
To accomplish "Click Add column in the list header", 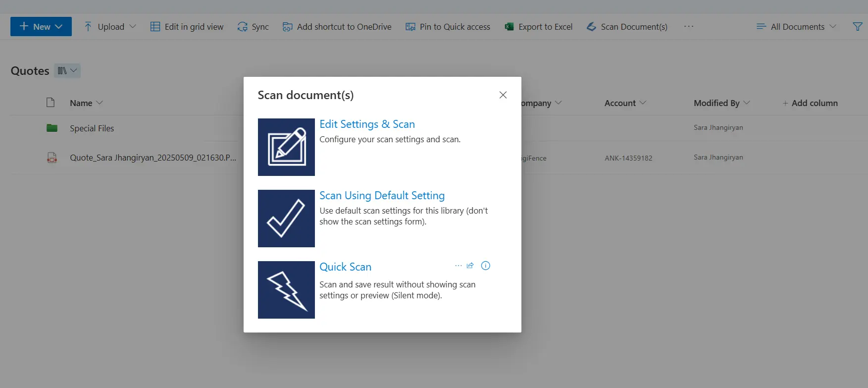I will (x=810, y=103).
